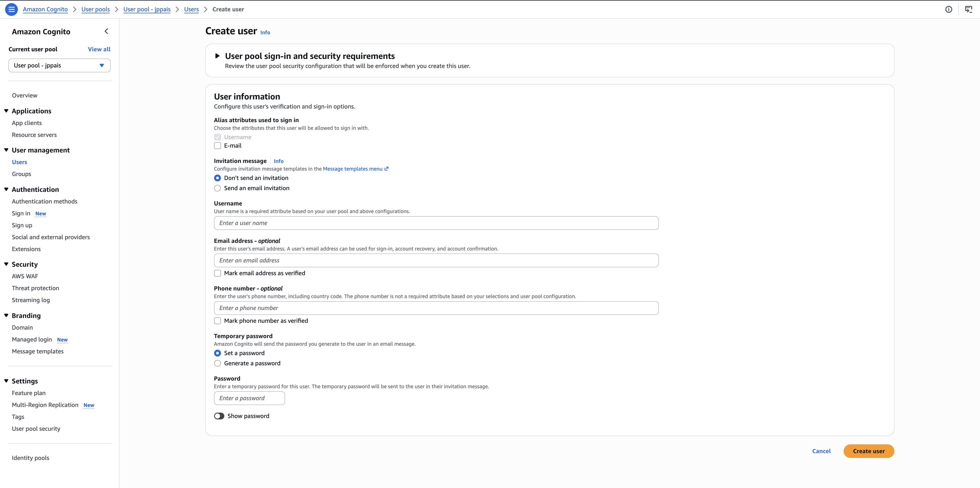Open the CloudShell tutorial panel icon
This screenshot has width=980, height=488.
[x=968, y=10]
